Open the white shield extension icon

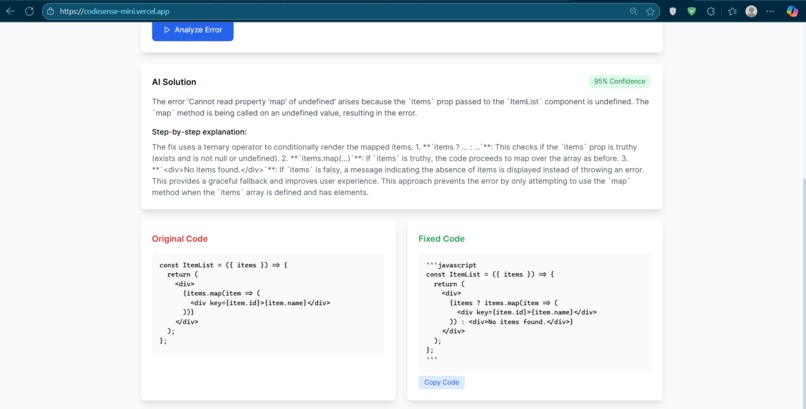coord(672,11)
